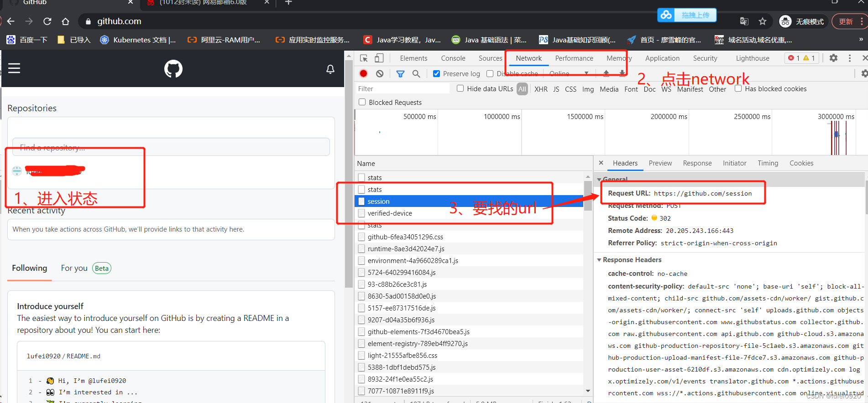
Task: Open the For you Beta feed
Action: click(86, 268)
